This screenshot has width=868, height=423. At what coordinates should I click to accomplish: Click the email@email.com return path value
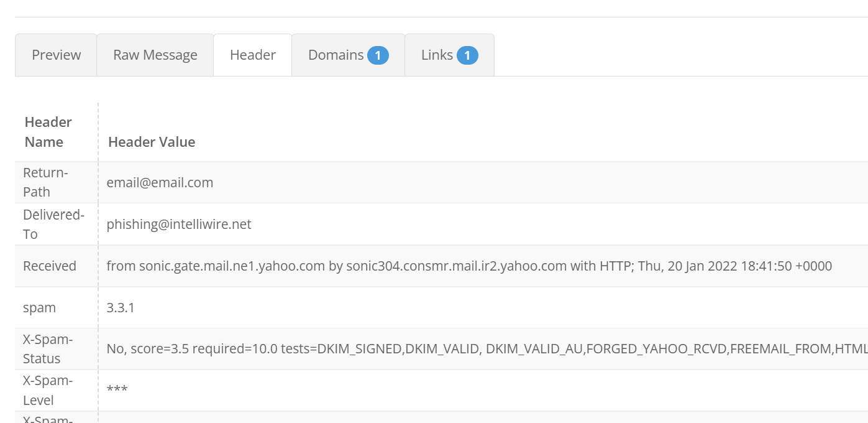pos(160,182)
